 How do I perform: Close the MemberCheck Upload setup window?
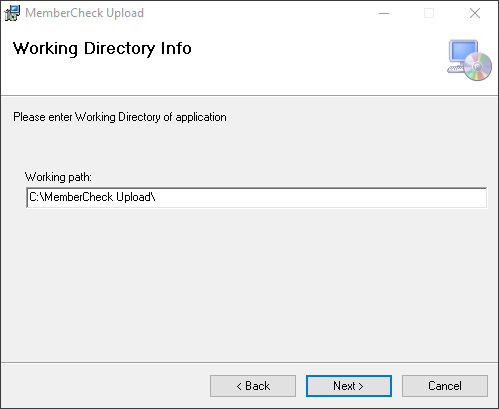[475, 13]
